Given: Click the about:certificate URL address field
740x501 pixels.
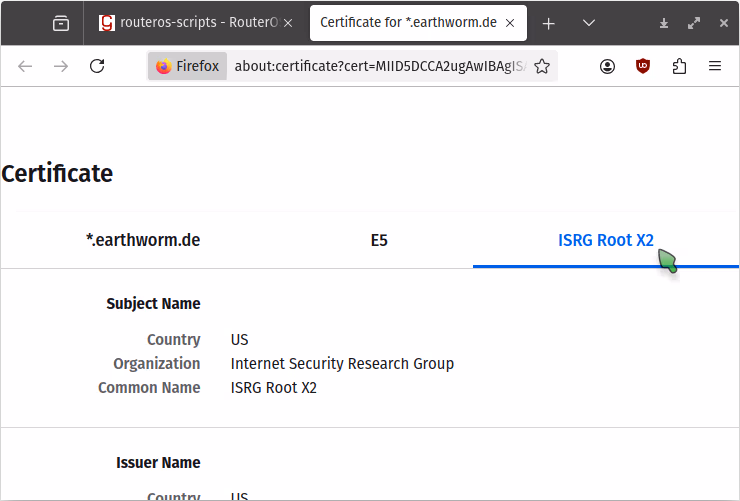Looking at the screenshot, I should (378, 66).
